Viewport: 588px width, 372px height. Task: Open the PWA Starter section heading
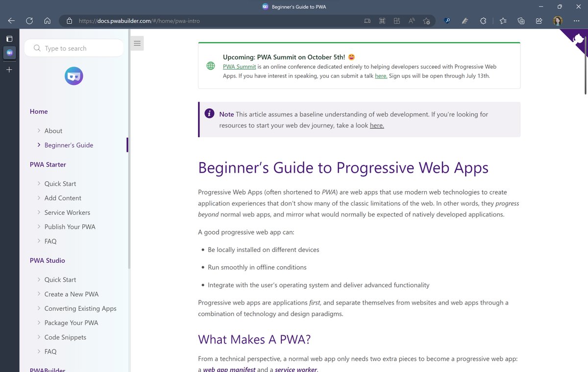(x=48, y=165)
